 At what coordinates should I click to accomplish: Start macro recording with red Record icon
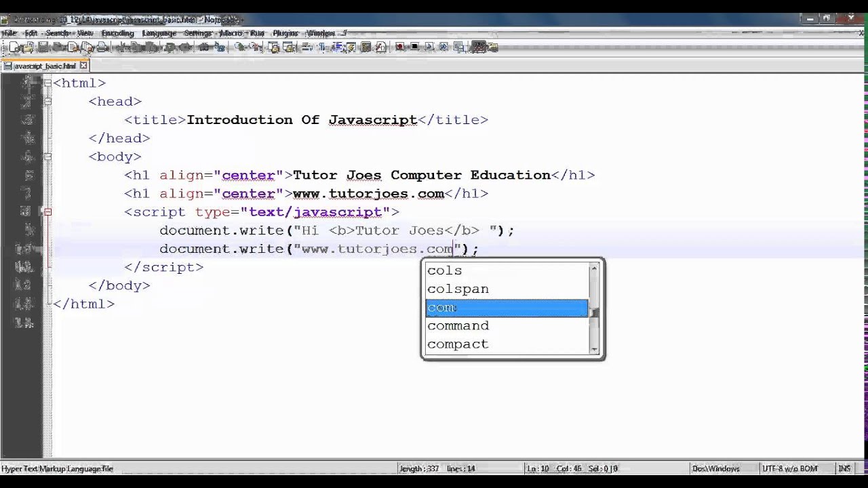click(399, 47)
